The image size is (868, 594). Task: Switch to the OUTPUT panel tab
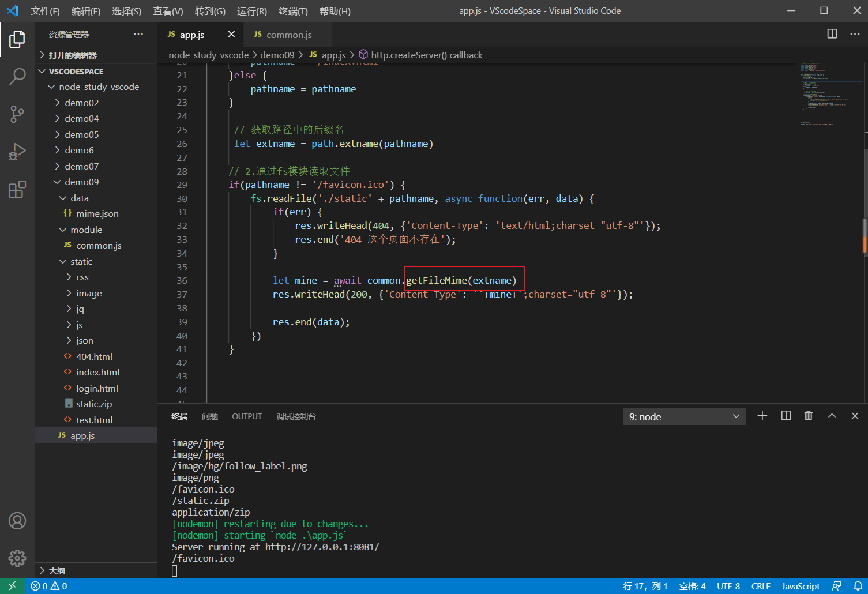(x=247, y=416)
